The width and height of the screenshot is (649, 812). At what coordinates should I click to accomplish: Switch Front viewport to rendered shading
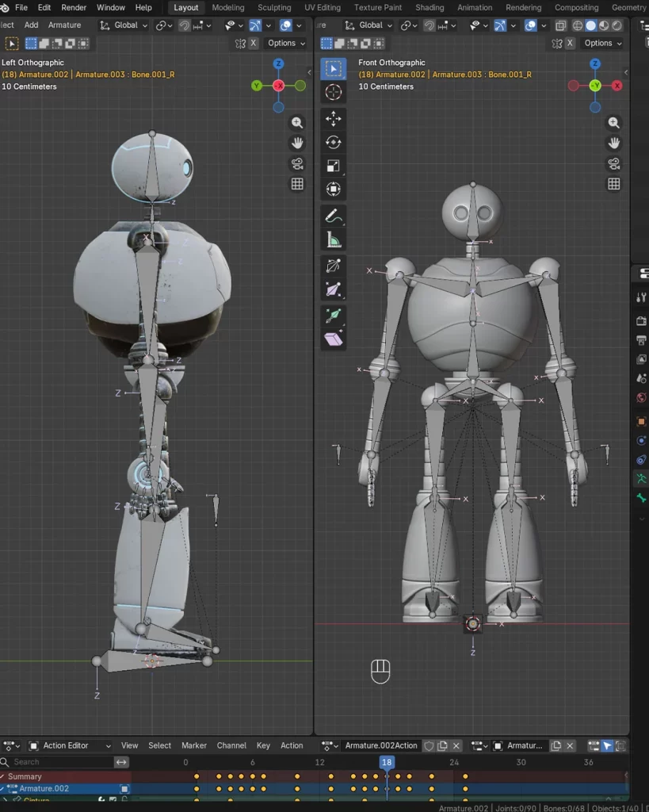pos(617,25)
